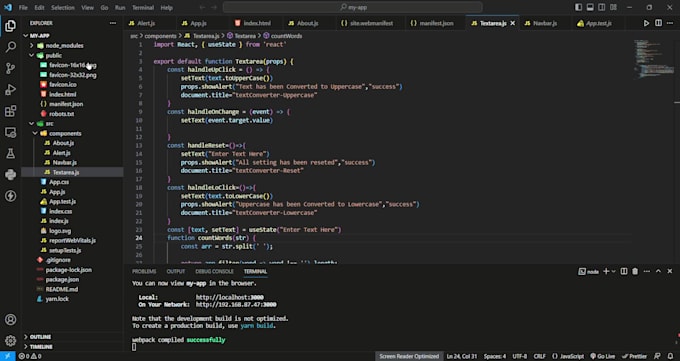680x361 pixels.
Task: Click the CRLF line ending selector
Action: (x=539, y=356)
